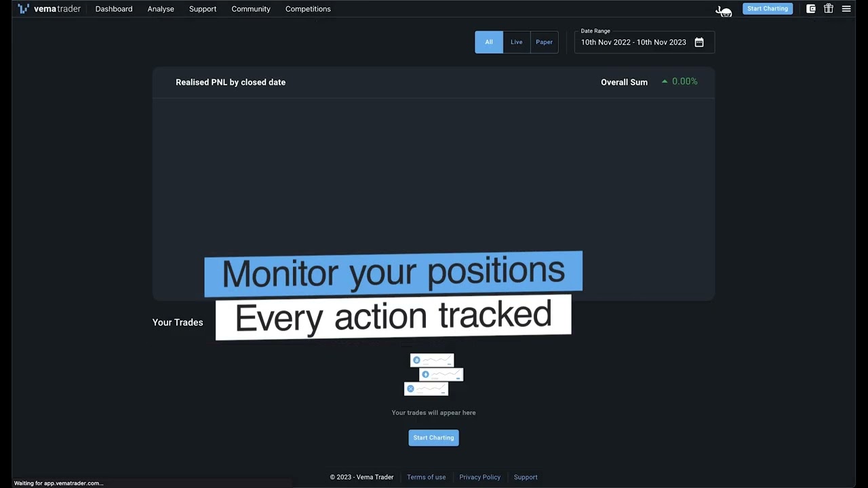This screenshot has width=868, height=488.
Task: Click the Vema Trader logo
Action: click(x=49, y=9)
